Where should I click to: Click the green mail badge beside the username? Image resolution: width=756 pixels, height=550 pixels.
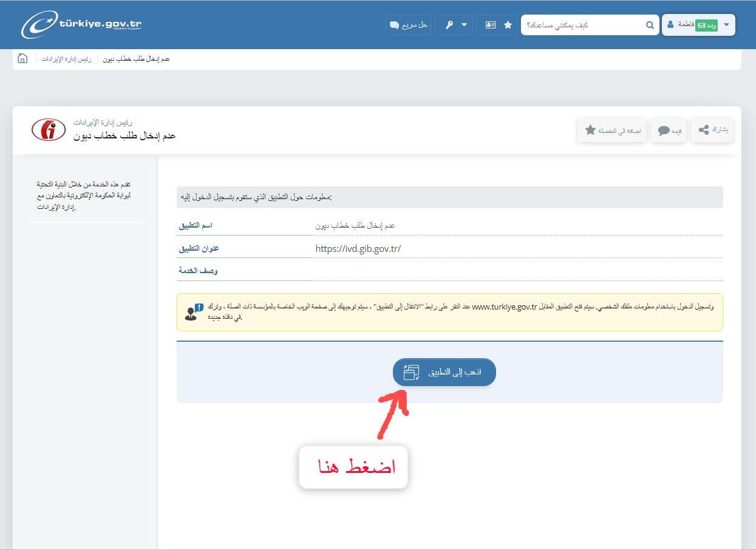click(x=706, y=25)
